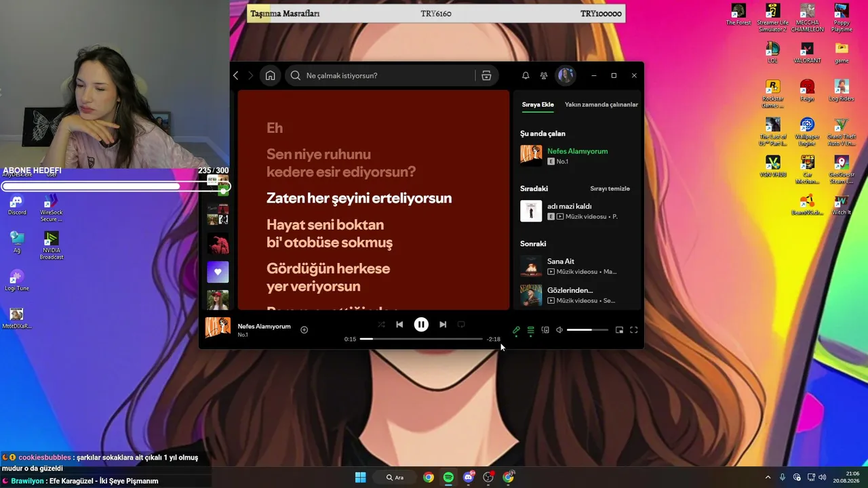The width and height of the screenshot is (868, 488).
Task: Open the Windows Start menu
Action: [x=360, y=477]
